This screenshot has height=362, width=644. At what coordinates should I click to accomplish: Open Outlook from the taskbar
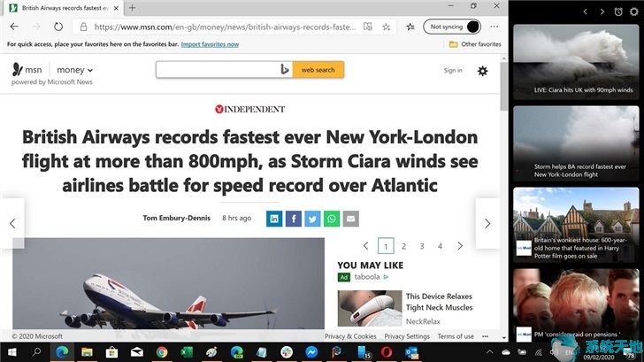411,352
